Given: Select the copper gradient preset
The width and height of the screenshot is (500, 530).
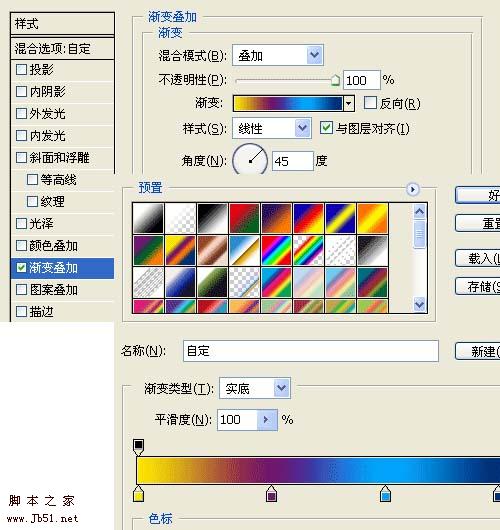Looking at the screenshot, I should tap(213, 250).
